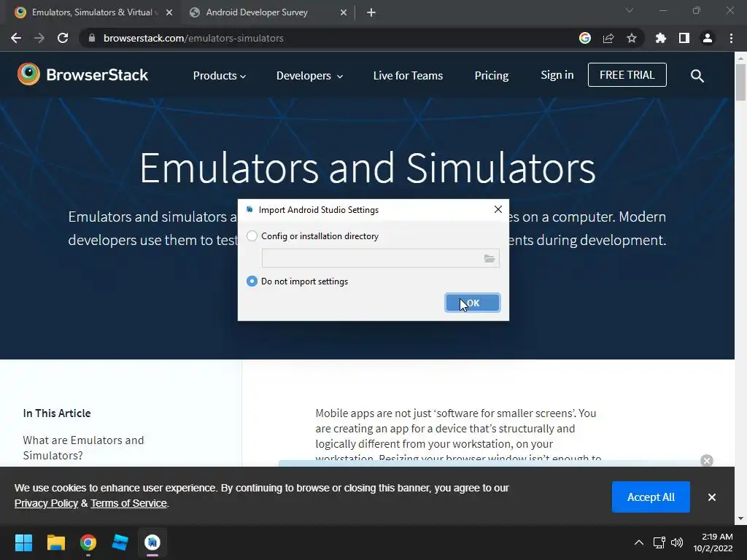Close the gray circular popup X
The image size is (747, 560).
(707, 461)
